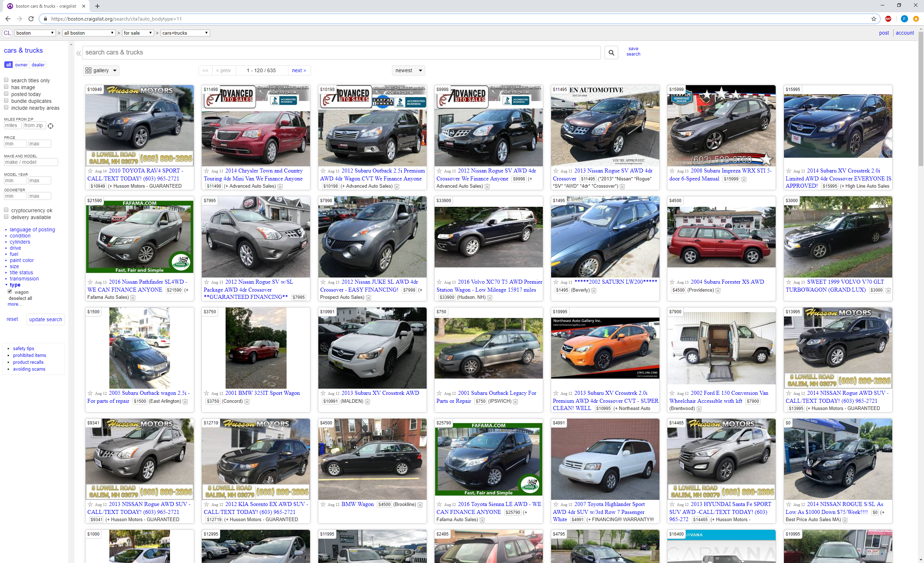Screen dimensions: 924x563
Task: Toggle cryptocurrency ok checkbox
Action: pyautogui.click(x=6, y=210)
